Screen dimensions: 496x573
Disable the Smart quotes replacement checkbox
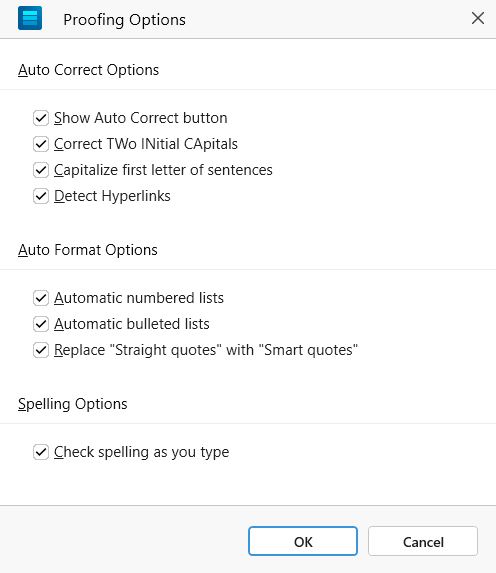(x=41, y=350)
